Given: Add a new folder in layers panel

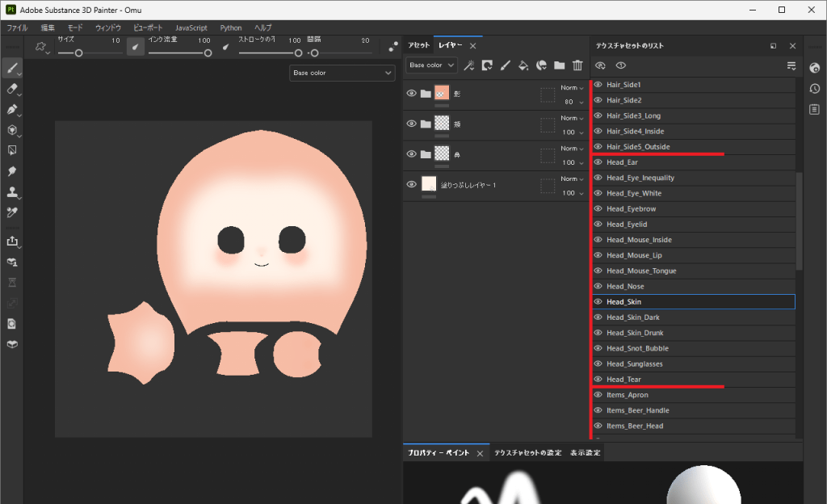Looking at the screenshot, I should (559, 65).
